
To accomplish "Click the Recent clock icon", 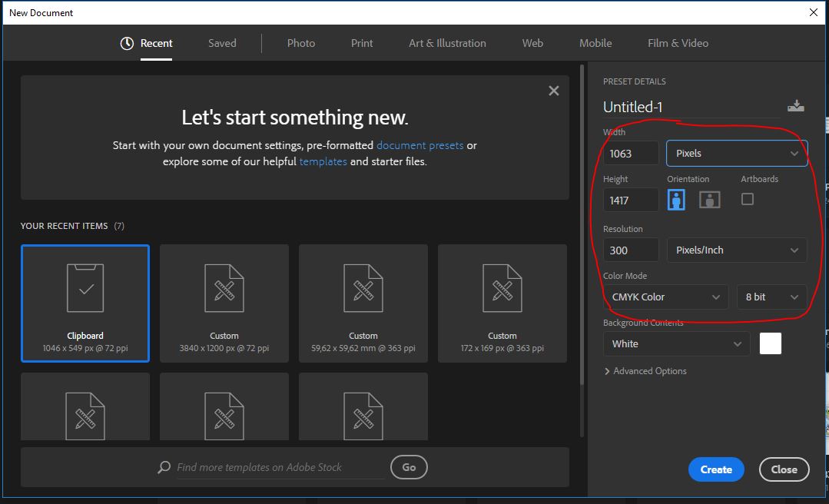I will pos(128,44).
